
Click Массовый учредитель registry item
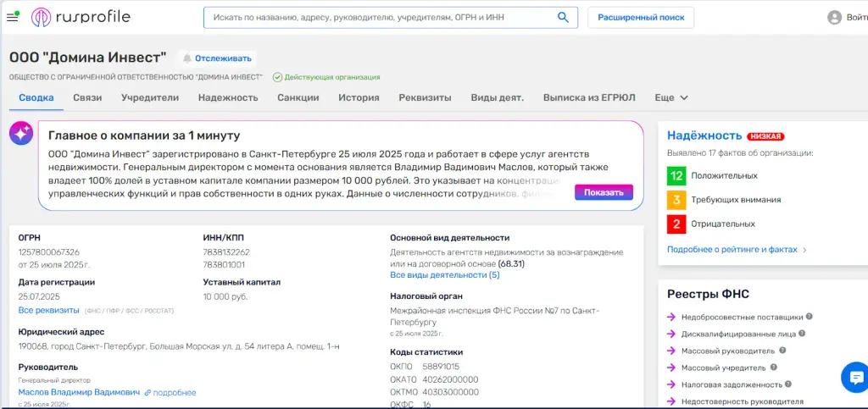[x=724, y=368]
